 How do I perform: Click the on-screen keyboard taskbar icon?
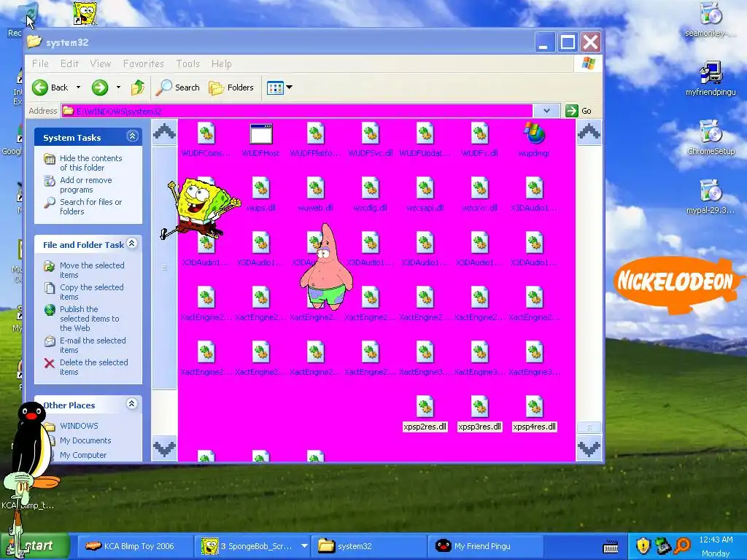tap(611, 547)
